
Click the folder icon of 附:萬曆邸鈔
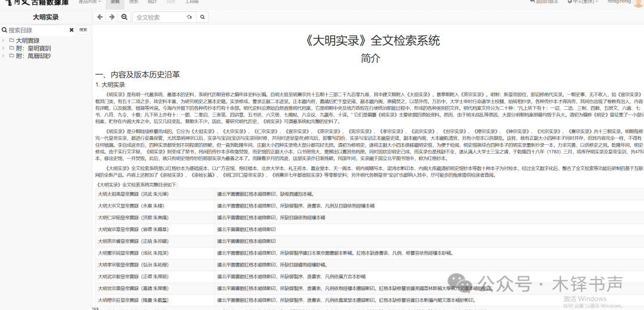coord(11,55)
